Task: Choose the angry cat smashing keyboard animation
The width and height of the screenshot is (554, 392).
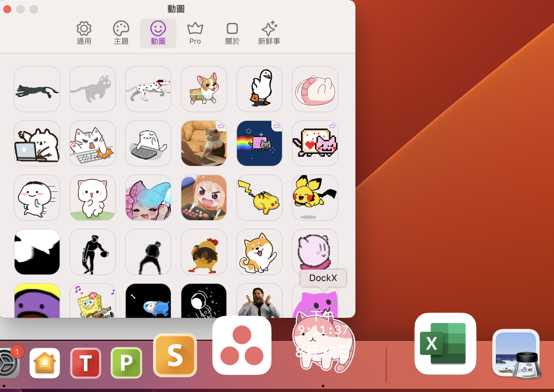Action: click(x=93, y=143)
